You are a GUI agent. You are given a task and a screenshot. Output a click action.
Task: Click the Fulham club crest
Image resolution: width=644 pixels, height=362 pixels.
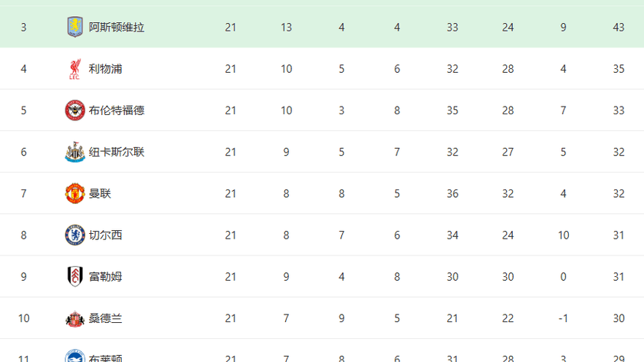[74, 276]
